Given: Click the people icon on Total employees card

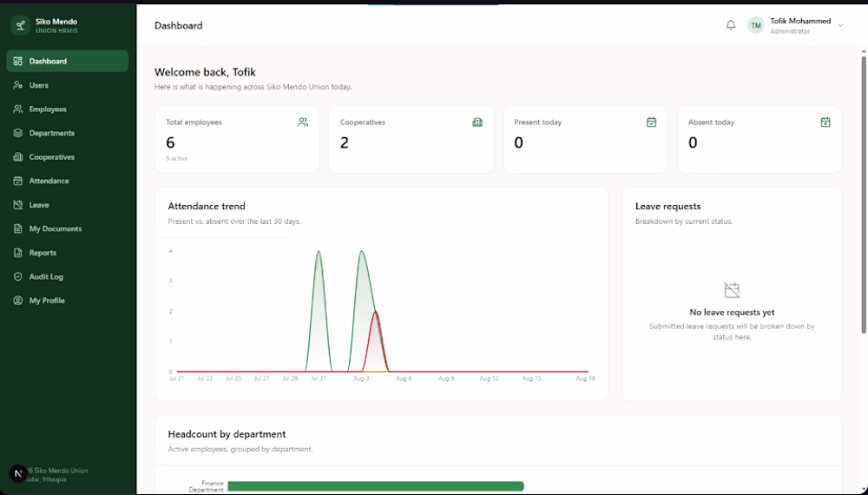Looking at the screenshot, I should coord(303,122).
